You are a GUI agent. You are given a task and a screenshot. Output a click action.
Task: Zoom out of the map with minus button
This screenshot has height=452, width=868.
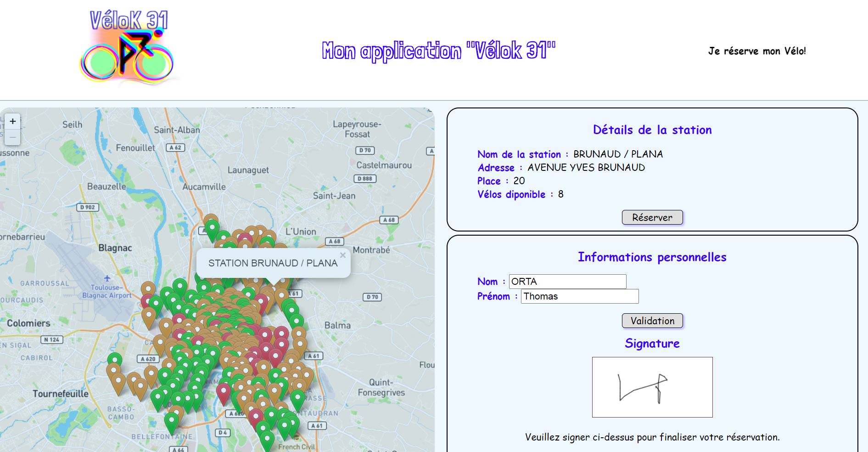(x=13, y=137)
